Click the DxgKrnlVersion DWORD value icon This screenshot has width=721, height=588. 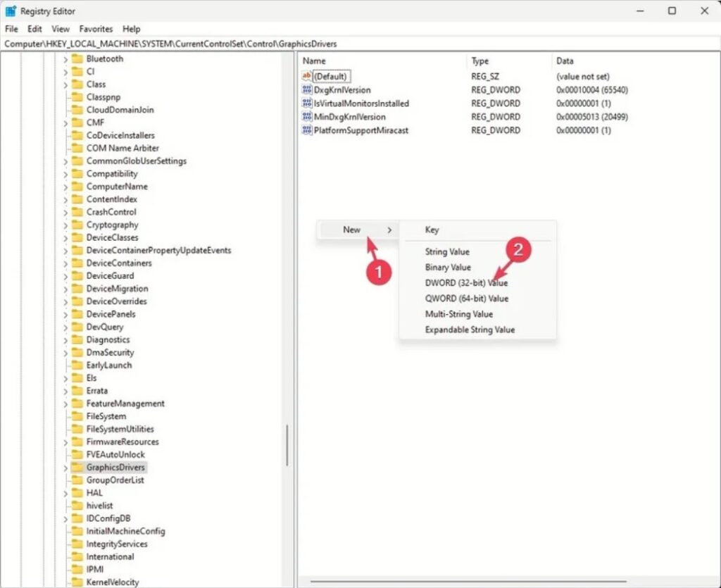click(306, 90)
